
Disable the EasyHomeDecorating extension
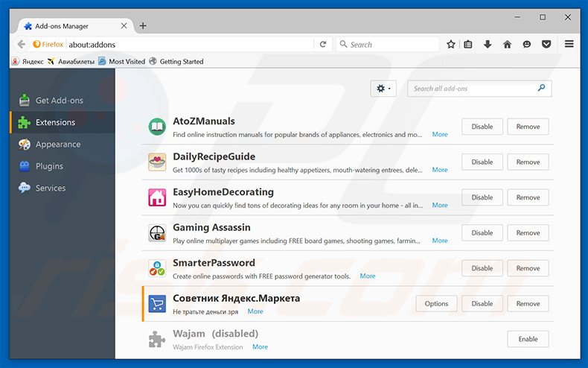(482, 197)
